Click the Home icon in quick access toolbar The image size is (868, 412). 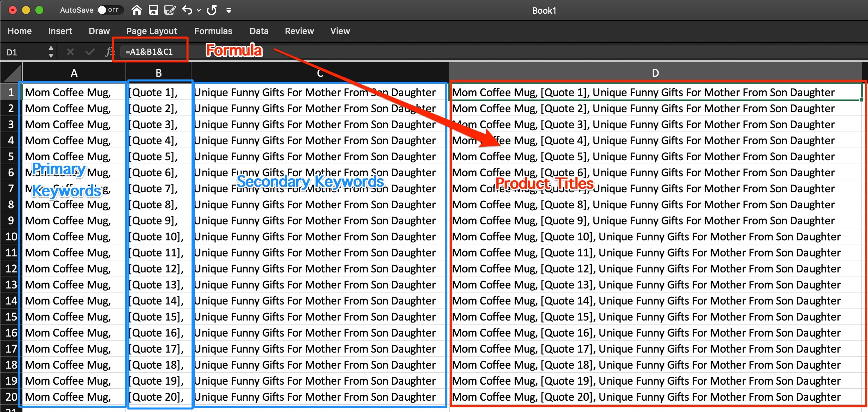136,10
